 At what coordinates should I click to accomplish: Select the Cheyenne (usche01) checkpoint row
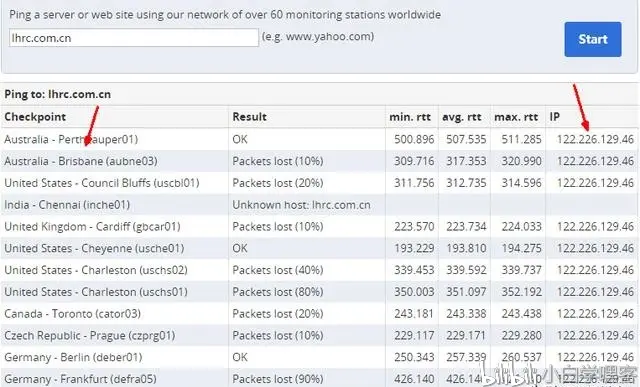pyautogui.click(x=319, y=248)
